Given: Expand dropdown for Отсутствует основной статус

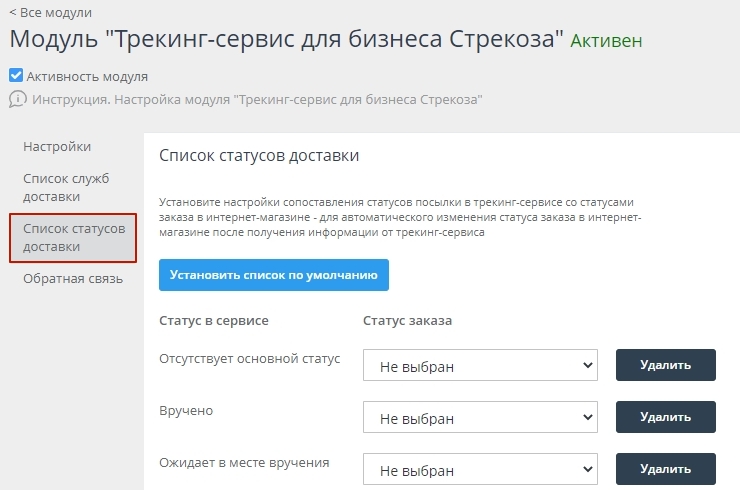Looking at the screenshot, I should point(480,366).
